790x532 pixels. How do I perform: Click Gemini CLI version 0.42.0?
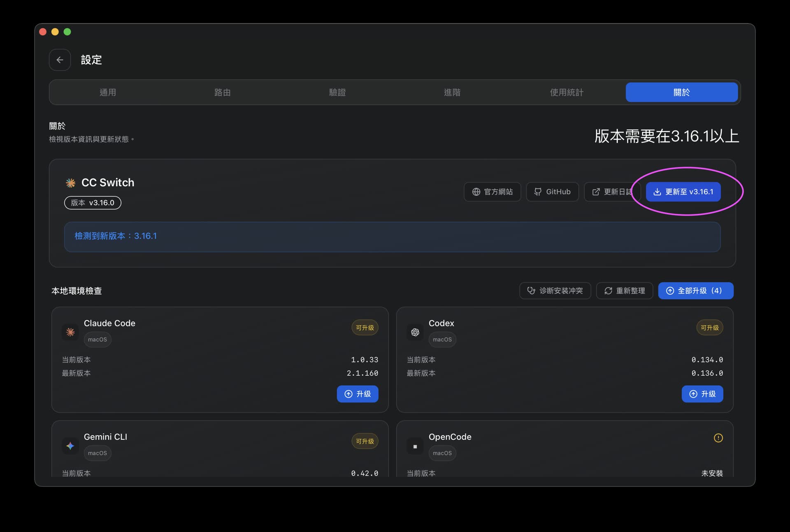tap(365, 473)
